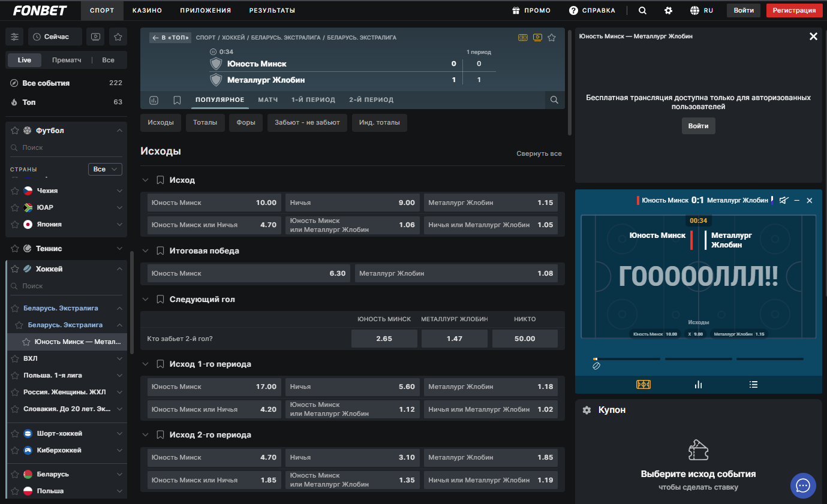827x504 pixels.
Task: Switch to the 1-Й ПЕРИОД tab
Action: [313, 100]
